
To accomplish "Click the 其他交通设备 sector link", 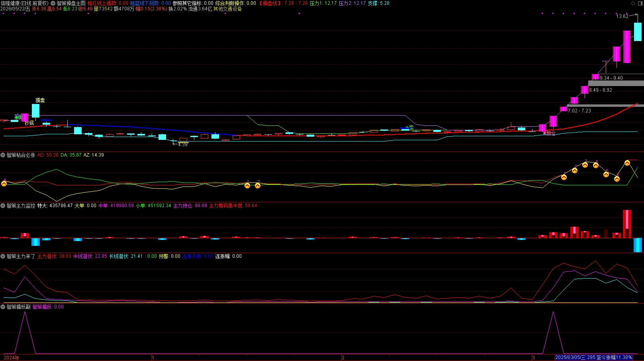I will (227, 9).
